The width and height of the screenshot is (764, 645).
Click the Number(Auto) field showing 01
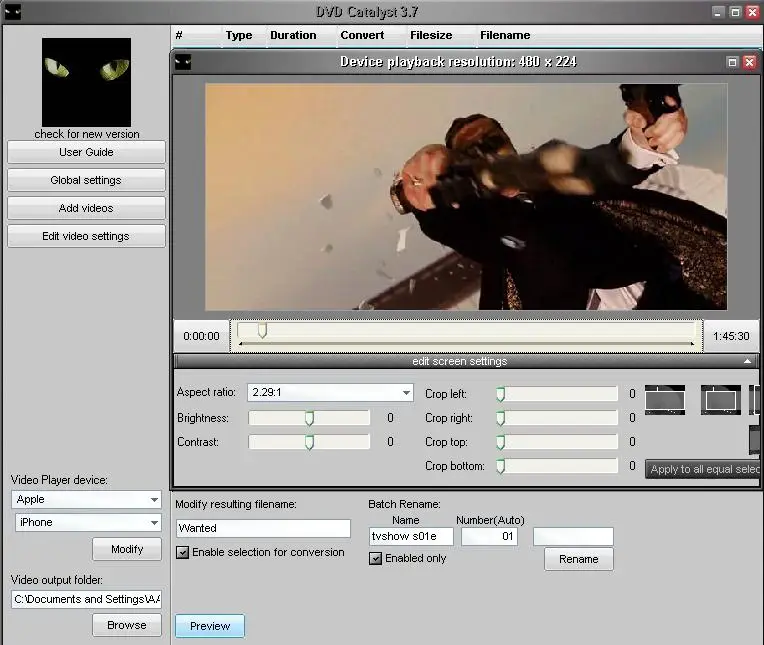[489, 536]
